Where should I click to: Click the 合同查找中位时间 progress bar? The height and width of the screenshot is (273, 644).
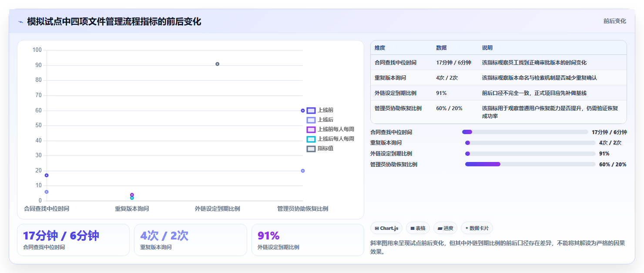525,132
